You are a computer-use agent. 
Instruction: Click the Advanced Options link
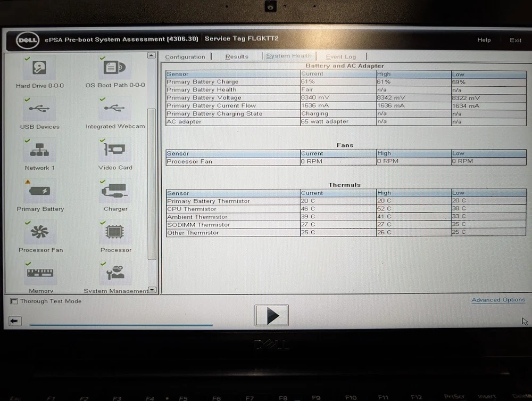pyautogui.click(x=498, y=300)
